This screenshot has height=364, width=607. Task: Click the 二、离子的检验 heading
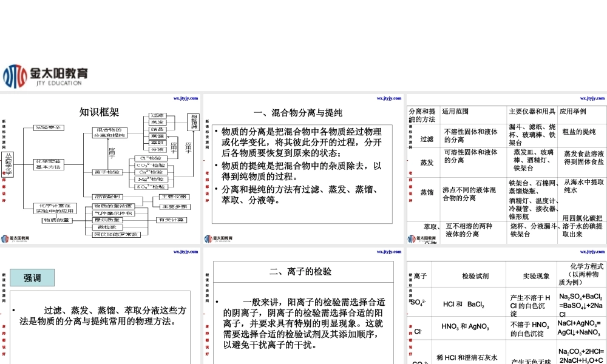(x=300, y=272)
